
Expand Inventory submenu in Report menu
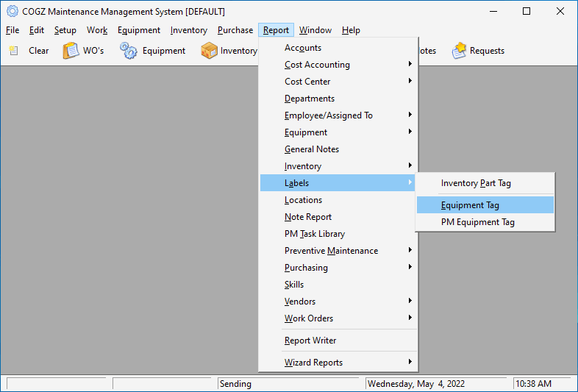pos(338,166)
